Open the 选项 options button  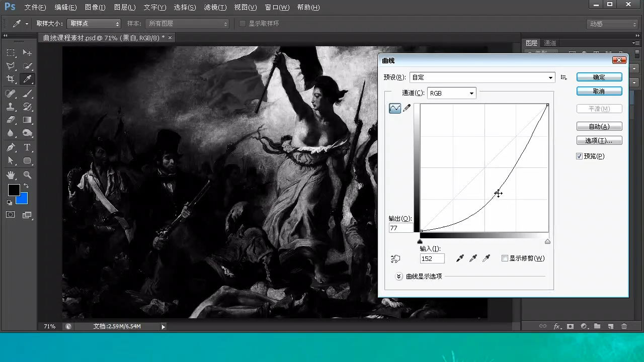(x=599, y=141)
